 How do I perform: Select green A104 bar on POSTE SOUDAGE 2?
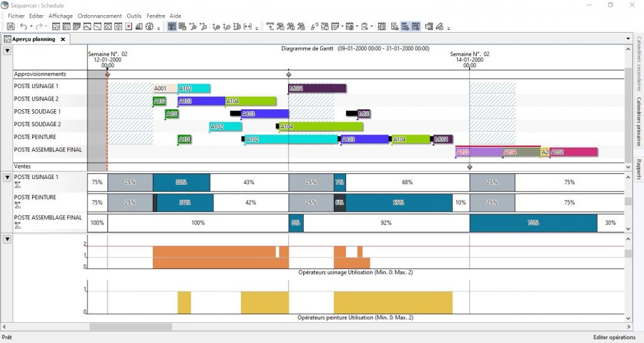coord(321,126)
